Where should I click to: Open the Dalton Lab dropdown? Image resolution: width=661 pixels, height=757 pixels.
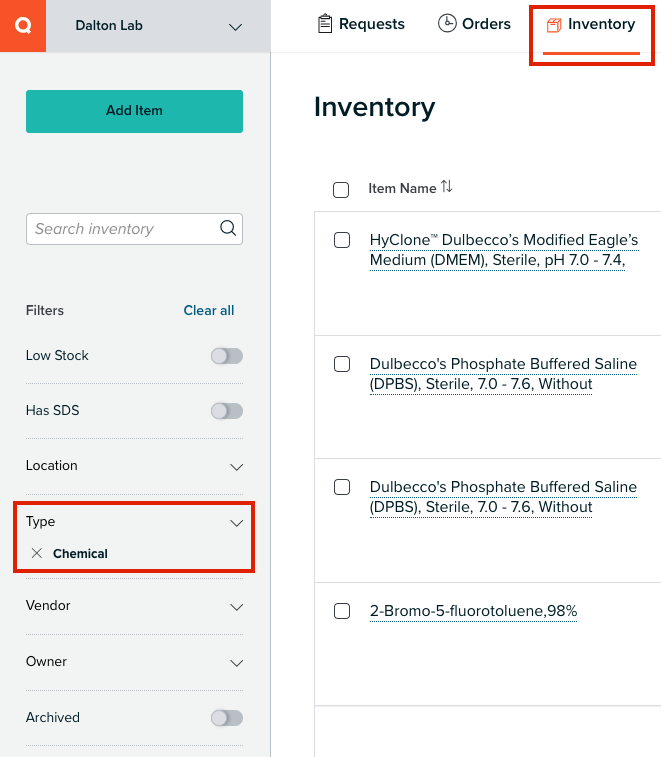[158, 26]
